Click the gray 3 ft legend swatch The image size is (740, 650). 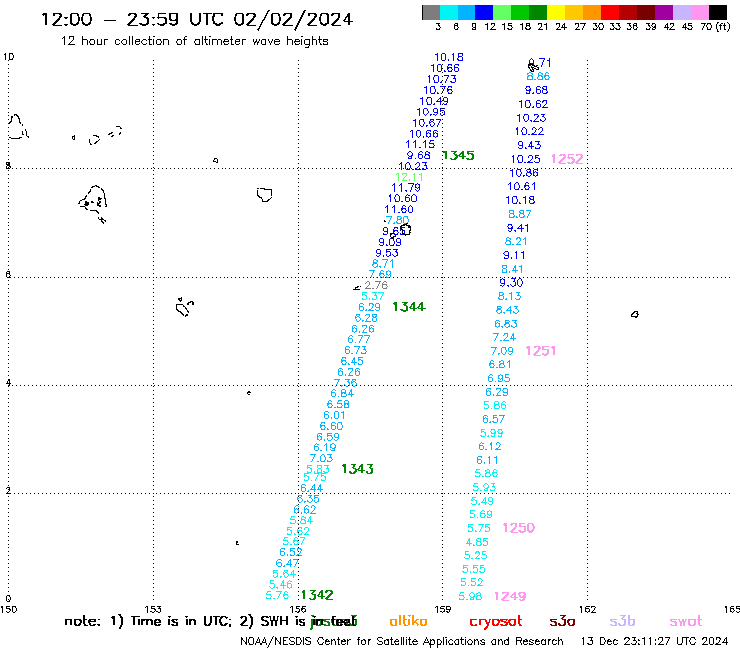(431, 12)
